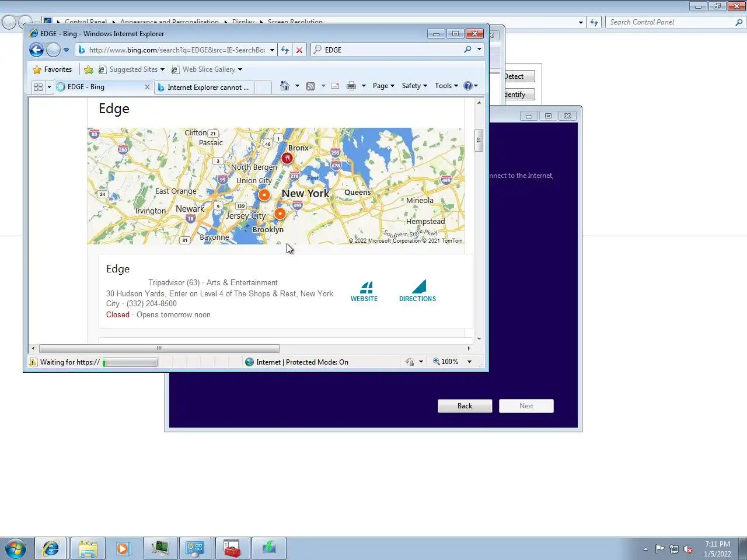Click the Print icon

coord(351,86)
